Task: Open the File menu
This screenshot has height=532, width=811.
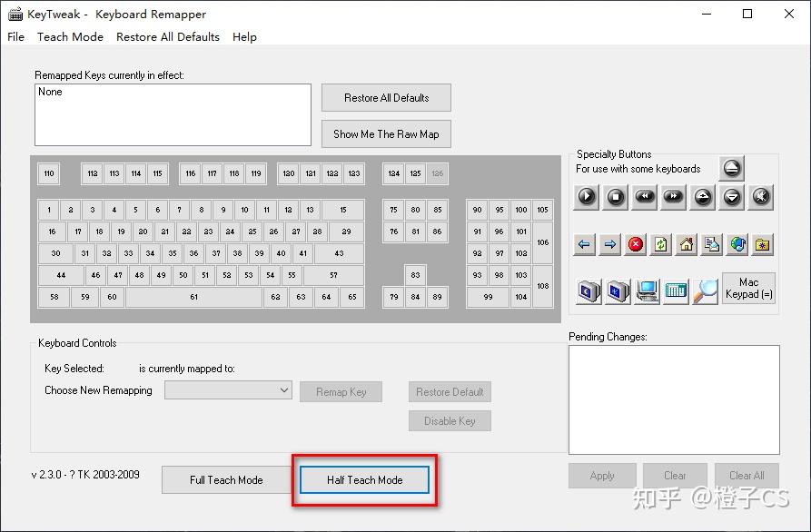Action: [x=15, y=36]
